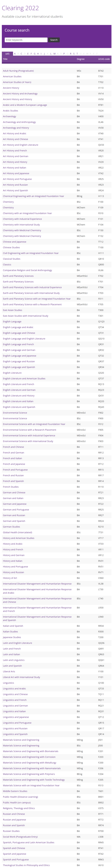
Task: Click the Search button
Action: click(x=54, y=40)
